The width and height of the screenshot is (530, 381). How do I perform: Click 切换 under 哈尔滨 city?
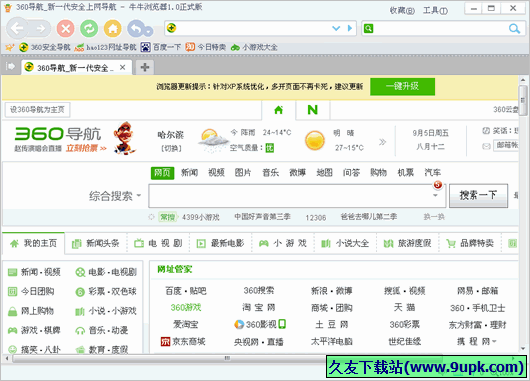[x=171, y=149]
